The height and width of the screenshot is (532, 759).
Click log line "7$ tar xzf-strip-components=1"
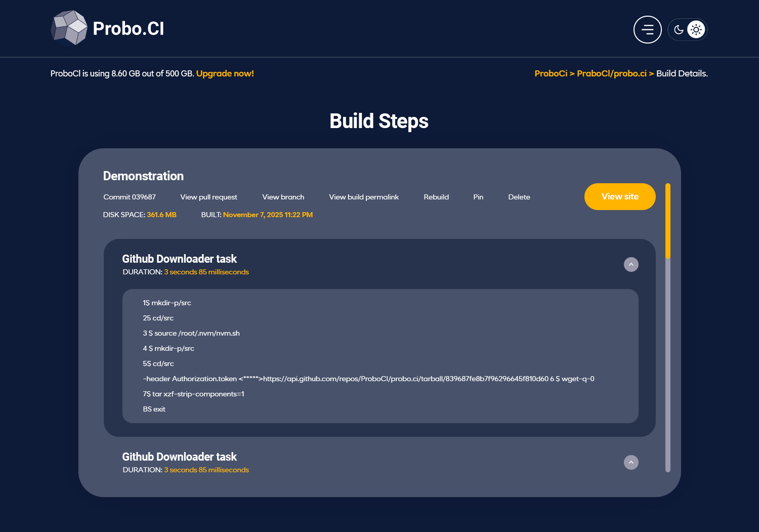click(x=193, y=394)
